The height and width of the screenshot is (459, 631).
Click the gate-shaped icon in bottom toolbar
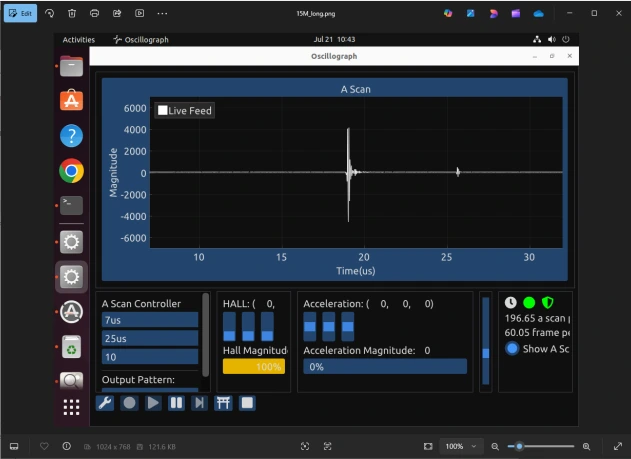[x=223, y=402]
